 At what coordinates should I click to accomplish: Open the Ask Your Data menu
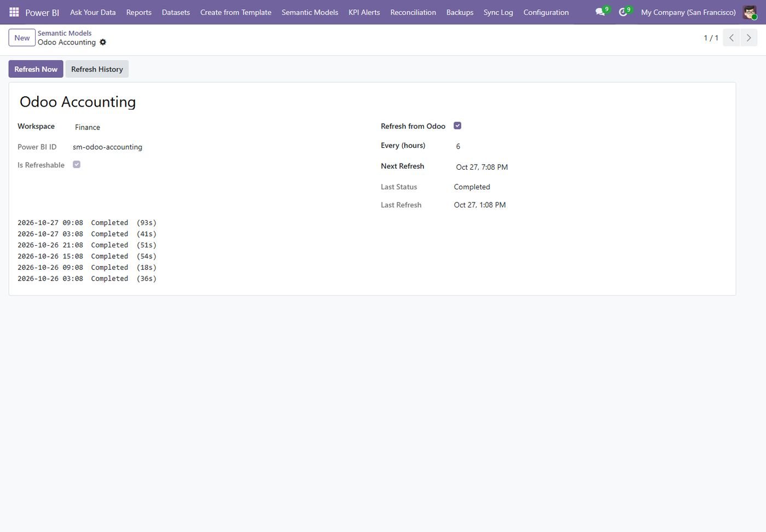[93, 12]
